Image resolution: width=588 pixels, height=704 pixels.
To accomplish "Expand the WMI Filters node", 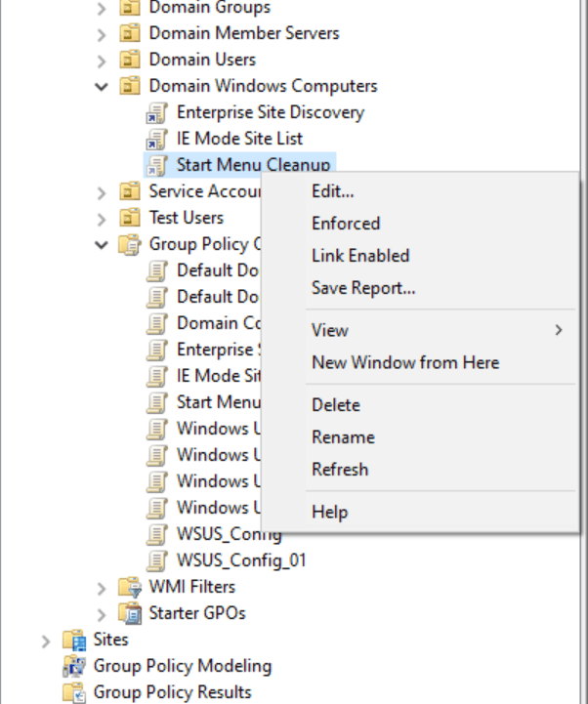I will tap(102, 588).
